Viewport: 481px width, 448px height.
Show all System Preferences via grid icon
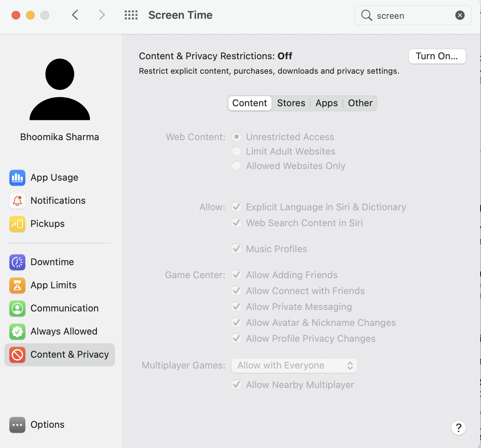(x=131, y=15)
